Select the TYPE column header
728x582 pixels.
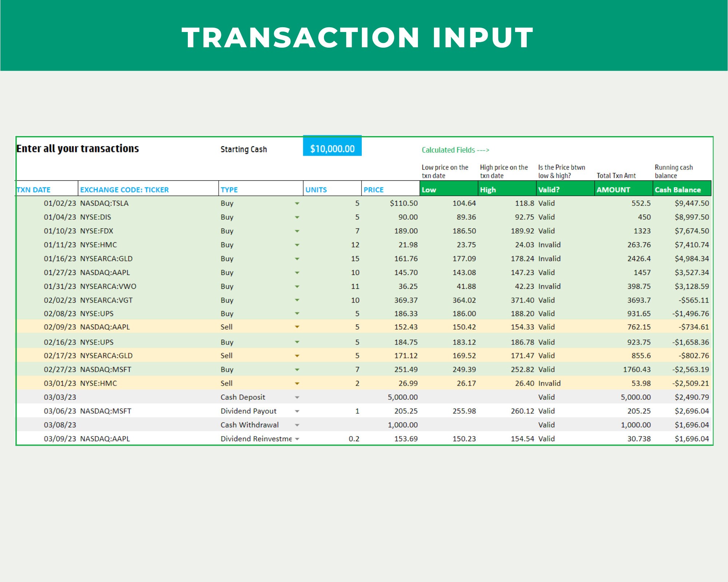coord(261,188)
